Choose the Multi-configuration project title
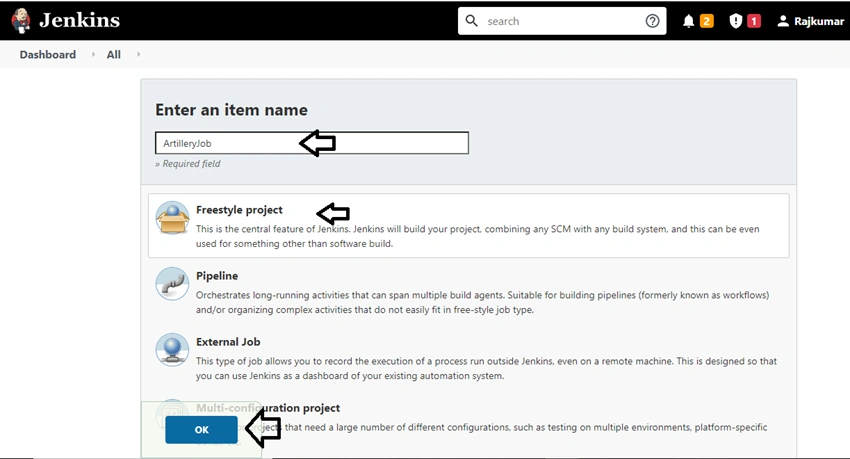The height and width of the screenshot is (459, 850). [x=268, y=408]
